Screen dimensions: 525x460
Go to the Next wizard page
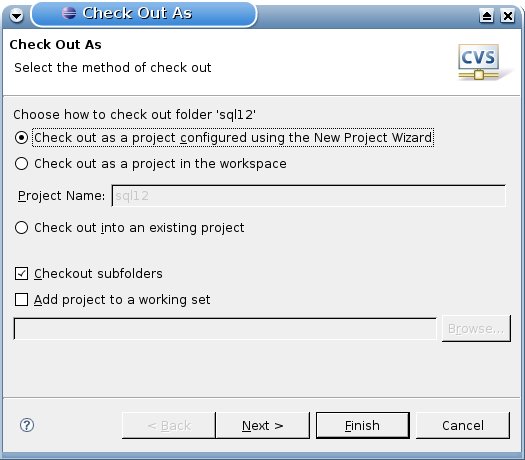point(262,426)
